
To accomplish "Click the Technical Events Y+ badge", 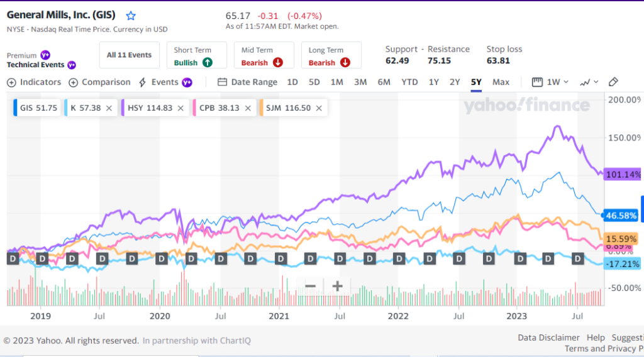I will pyautogui.click(x=72, y=65).
